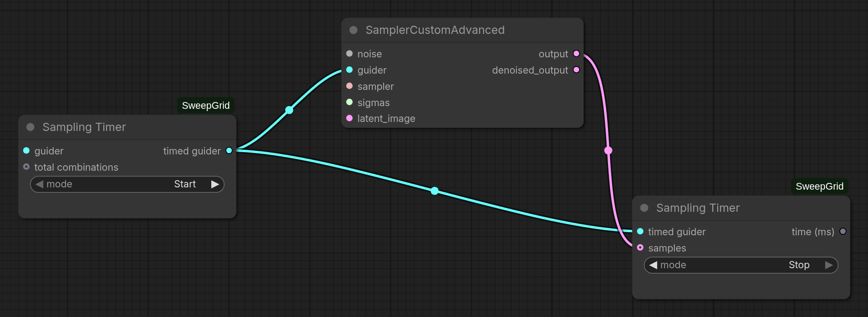Collapse the left Sampling Timer node with Start mode
The width and height of the screenshot is (868, 317).
point(30,127)
